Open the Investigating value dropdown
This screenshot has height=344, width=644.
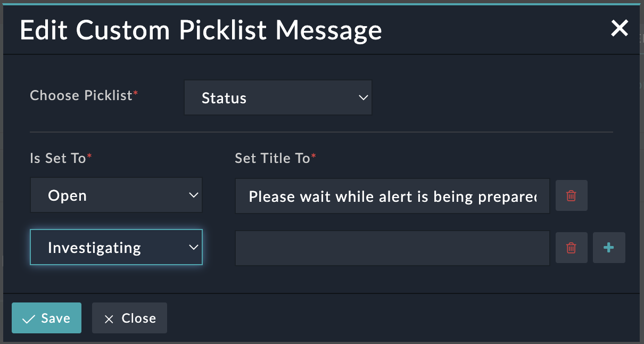[116, 248]
